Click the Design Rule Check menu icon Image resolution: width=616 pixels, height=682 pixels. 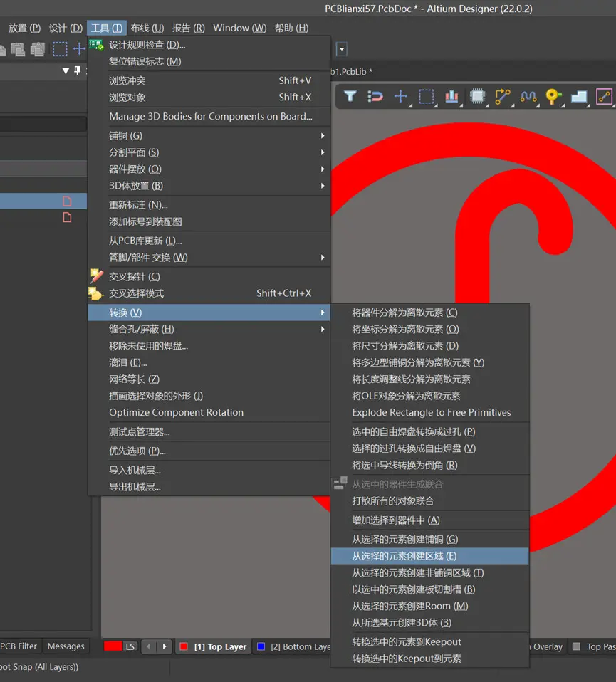(96, 45)
